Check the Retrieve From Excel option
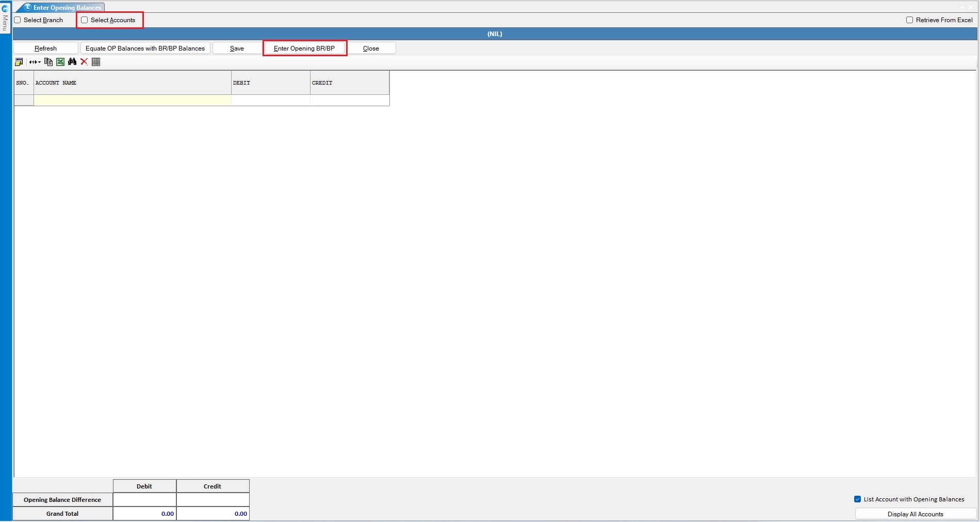Screen dimensions: 980x522 [909, 20]
